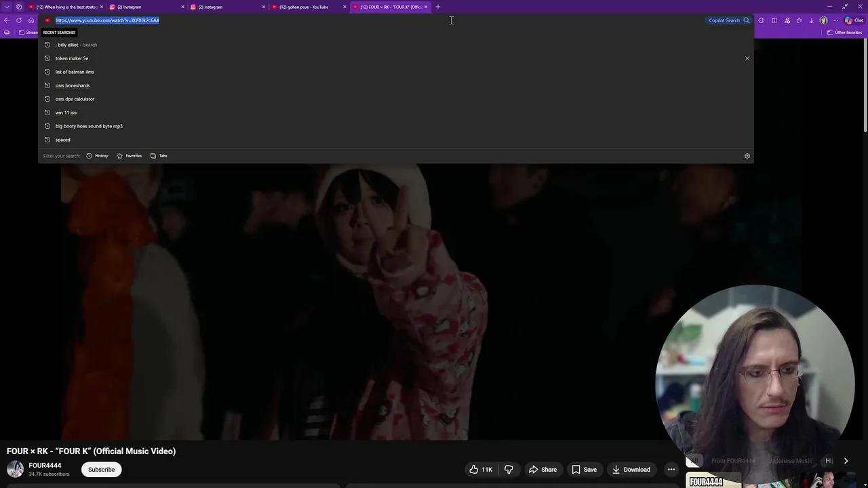The width and height of the screenshot is (868, 488).
Task: Select recent search 'spaced'
Action: [395, 140]
